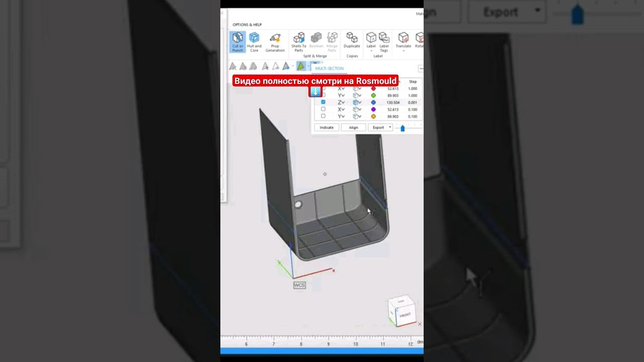Viewport: 644px width, 362px height.
Task: Click the round hole on the part
Action: click(298, 205)
